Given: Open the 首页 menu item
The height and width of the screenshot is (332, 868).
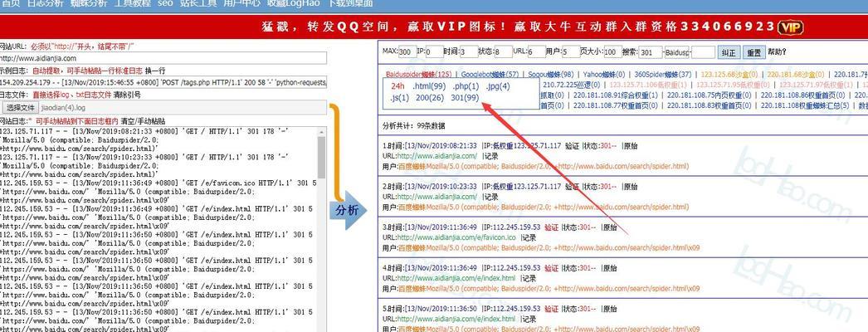Looking at the screenshot, I should tap(11, 2).
